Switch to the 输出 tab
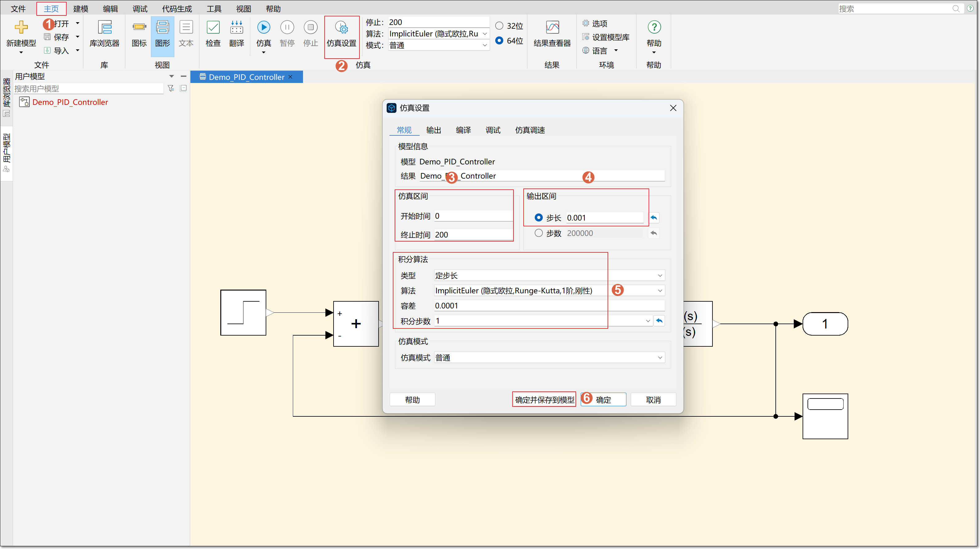This screenshot has width=980, height=549. point(433,130)
